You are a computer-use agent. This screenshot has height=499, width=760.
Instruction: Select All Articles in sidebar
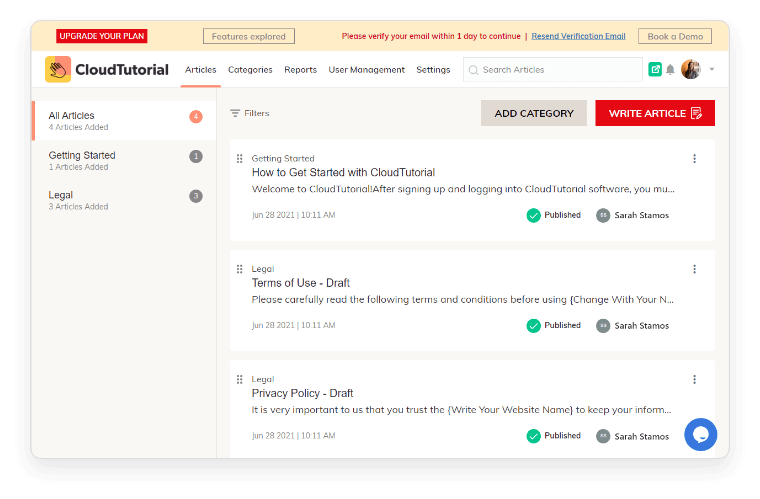point(124,121)
